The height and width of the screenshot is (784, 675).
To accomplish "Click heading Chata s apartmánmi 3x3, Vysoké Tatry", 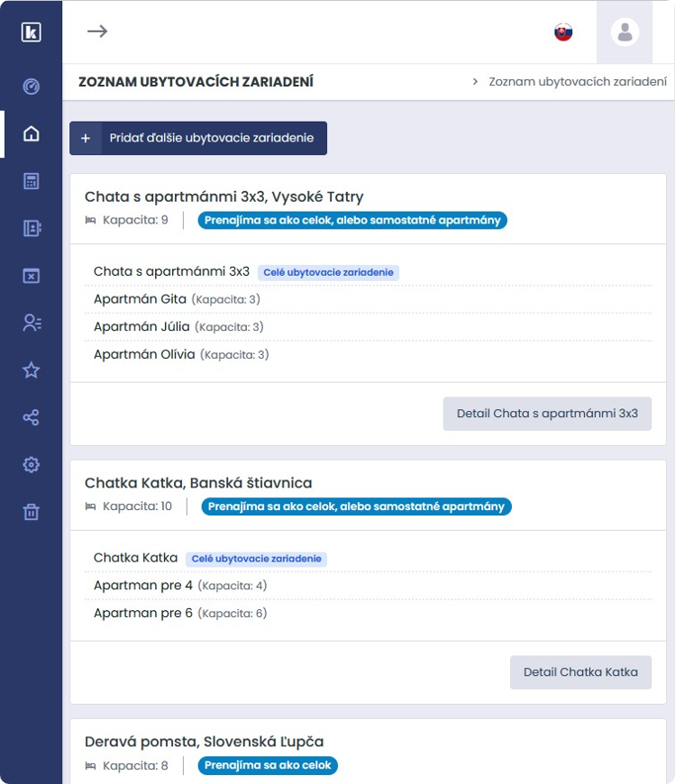I will point(224,197).
